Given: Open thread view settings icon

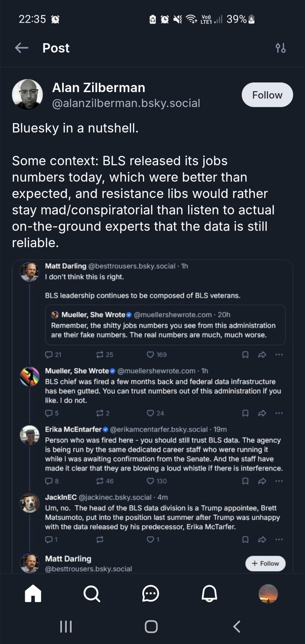Looking at the screenshot, I should coord(281,48).
